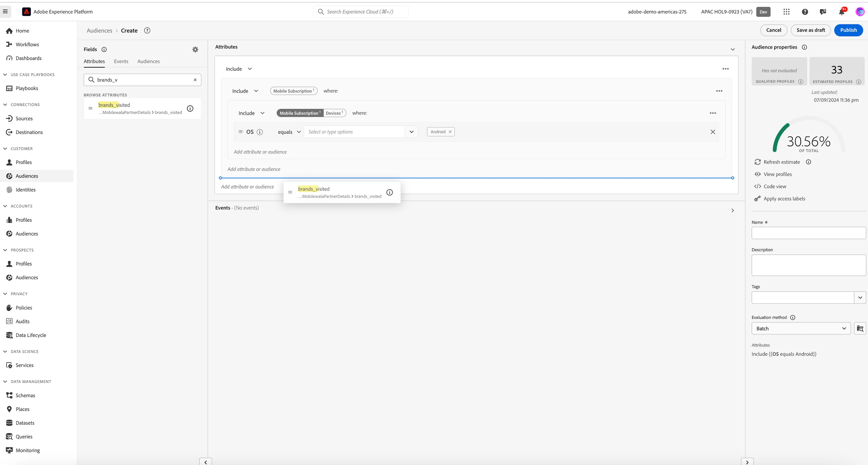Open more options for top Include container
This screenshot has height=465, width=868.
(x=725, y=69)
